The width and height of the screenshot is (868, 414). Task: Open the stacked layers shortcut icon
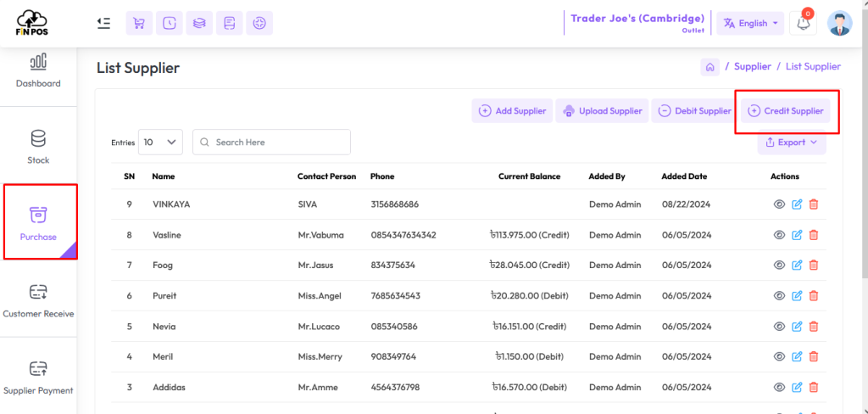tap(199, 23)
